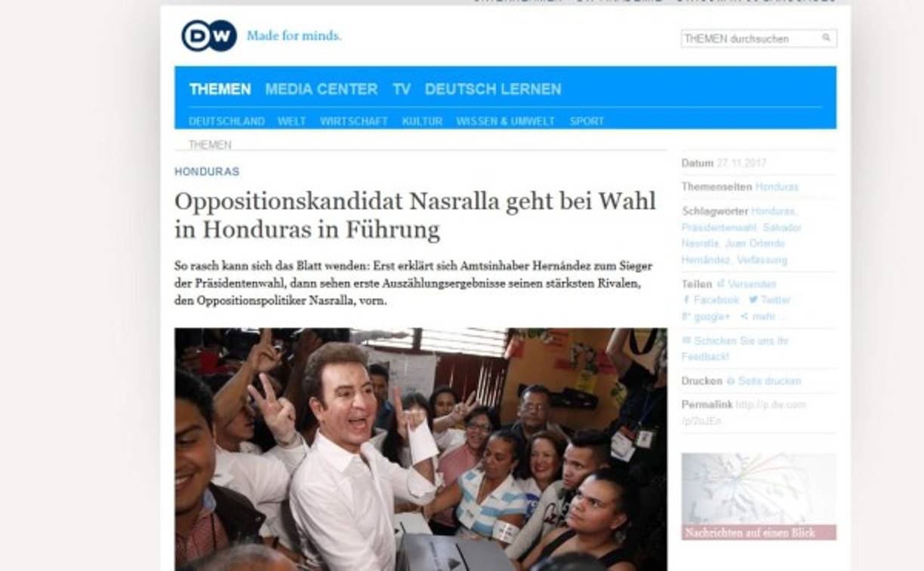This screenshot has height=571, width=924.
Task: Share the article via the Facebook icon
Action: [687, 300]
